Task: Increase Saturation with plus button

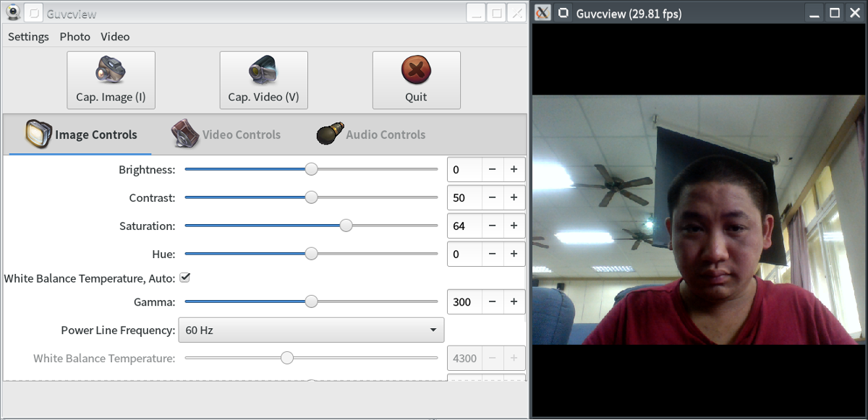Action: pos(514,226)
